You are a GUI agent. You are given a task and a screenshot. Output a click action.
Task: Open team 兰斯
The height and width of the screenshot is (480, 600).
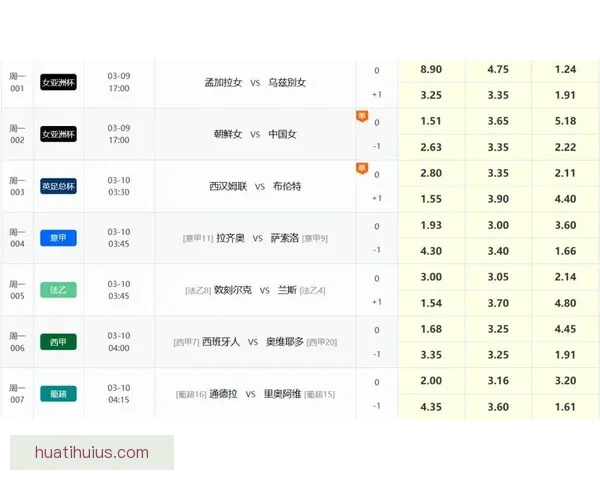287,290
